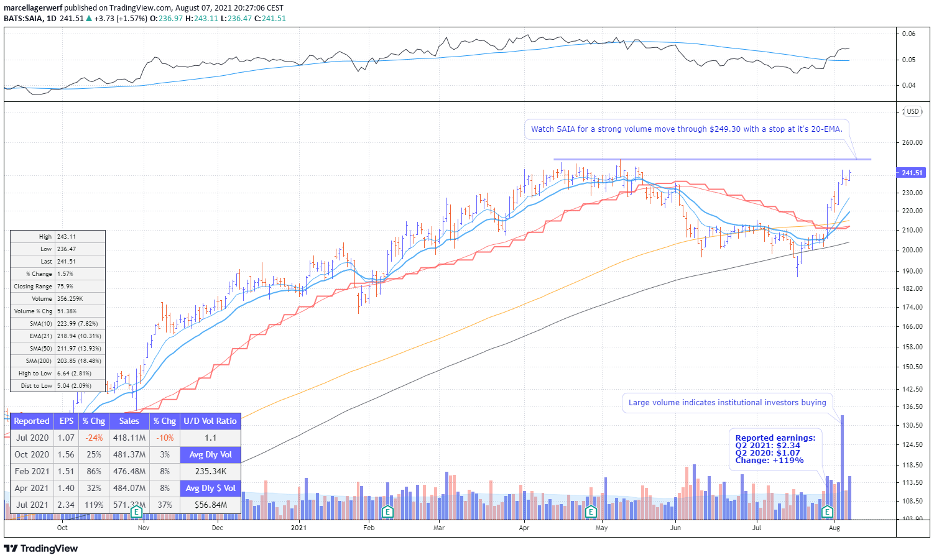Click the TradingView logo at bottom left
This screenshot has height=560, width=934.
click(41, 548)
